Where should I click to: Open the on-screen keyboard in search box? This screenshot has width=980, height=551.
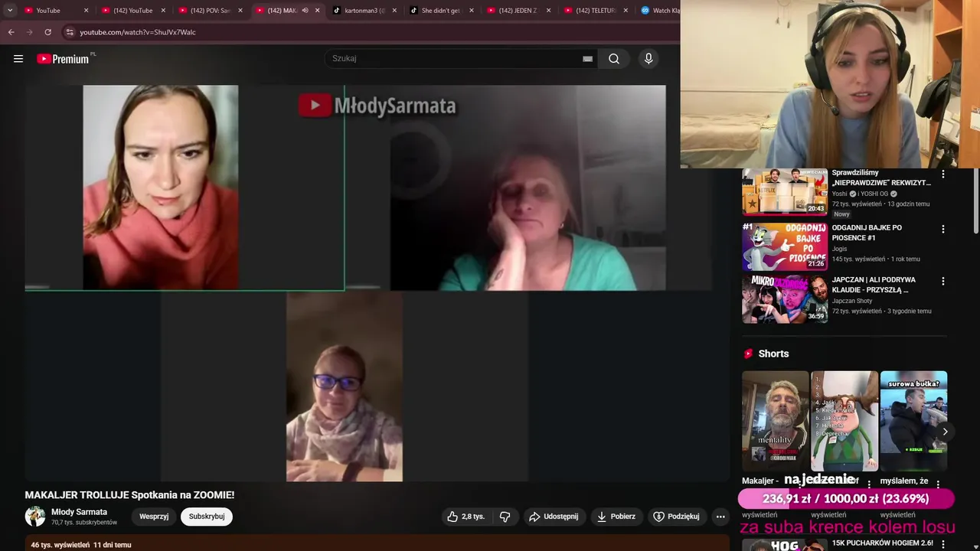[587, 59]
